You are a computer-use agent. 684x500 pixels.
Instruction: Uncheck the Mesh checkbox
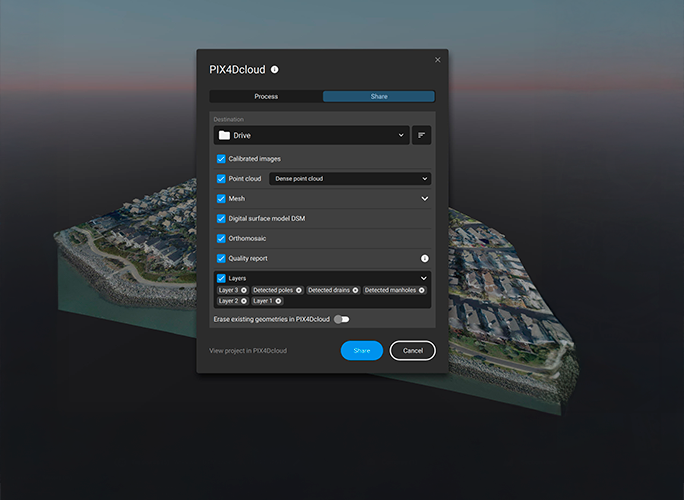[221, 199]
